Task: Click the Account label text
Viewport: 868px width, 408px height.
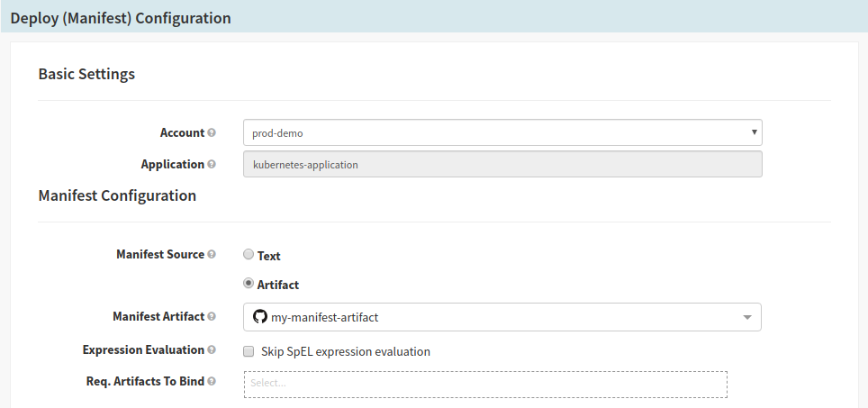Action: (x=182, y=133)
